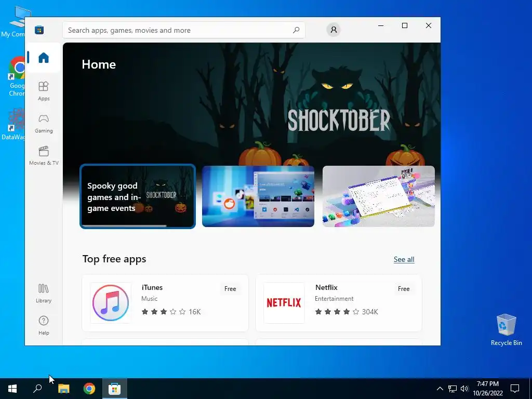Click the Free button for Netflix
The height and width of the screenshot is (399, 532).
[x=404, y=289]
